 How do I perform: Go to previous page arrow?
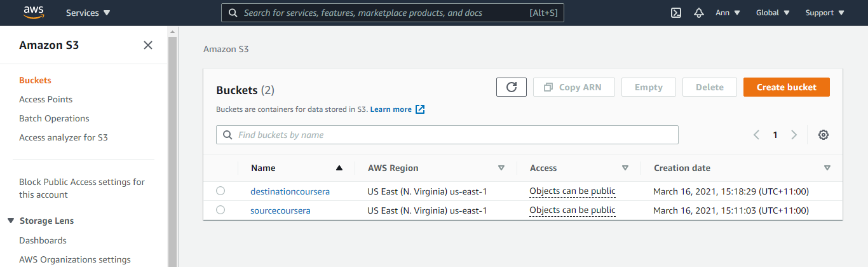tap(756, 135)
